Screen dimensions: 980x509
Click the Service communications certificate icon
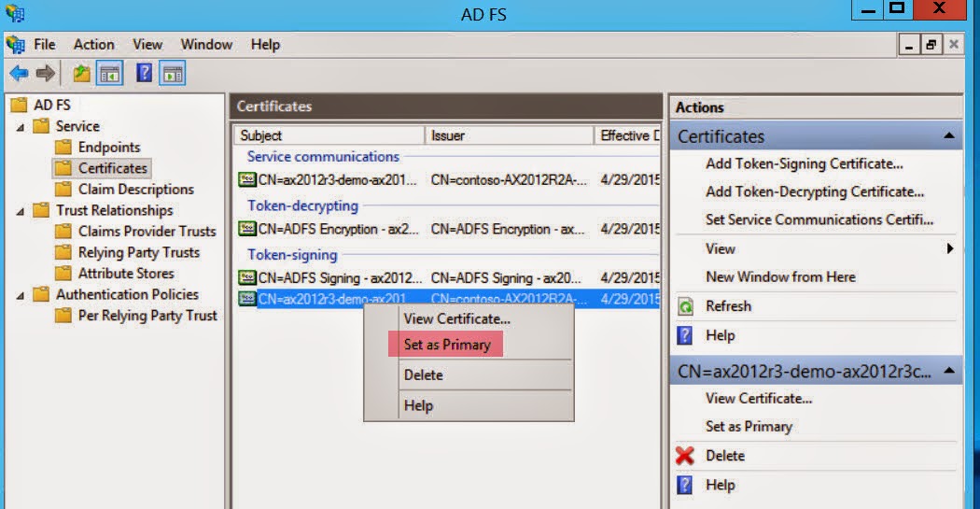coord(247,179)
